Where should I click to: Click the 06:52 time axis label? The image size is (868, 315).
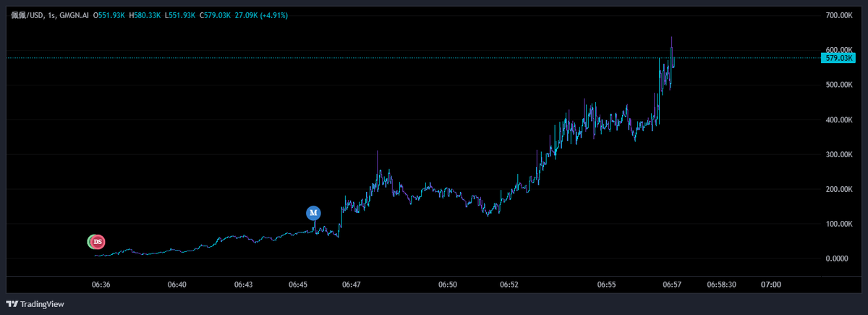[509, 285]
